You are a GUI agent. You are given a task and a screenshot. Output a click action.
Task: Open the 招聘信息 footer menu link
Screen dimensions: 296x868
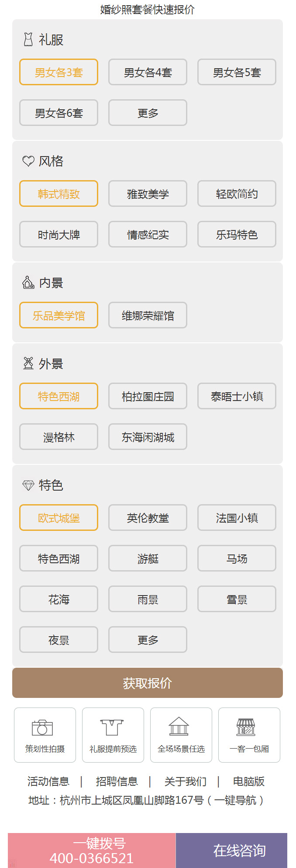point(117,781)
